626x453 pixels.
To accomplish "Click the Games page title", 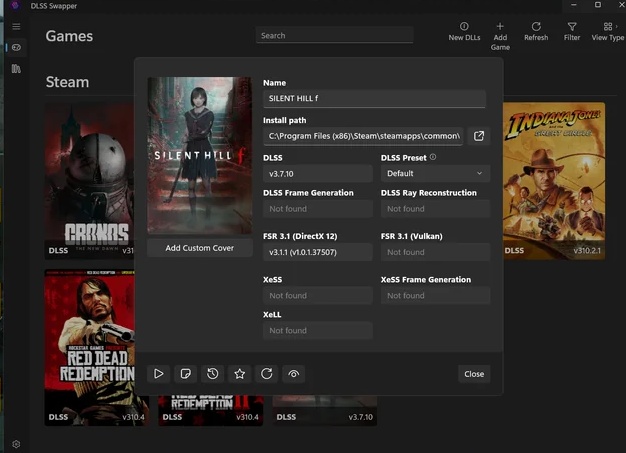I will tap(69, 36).
